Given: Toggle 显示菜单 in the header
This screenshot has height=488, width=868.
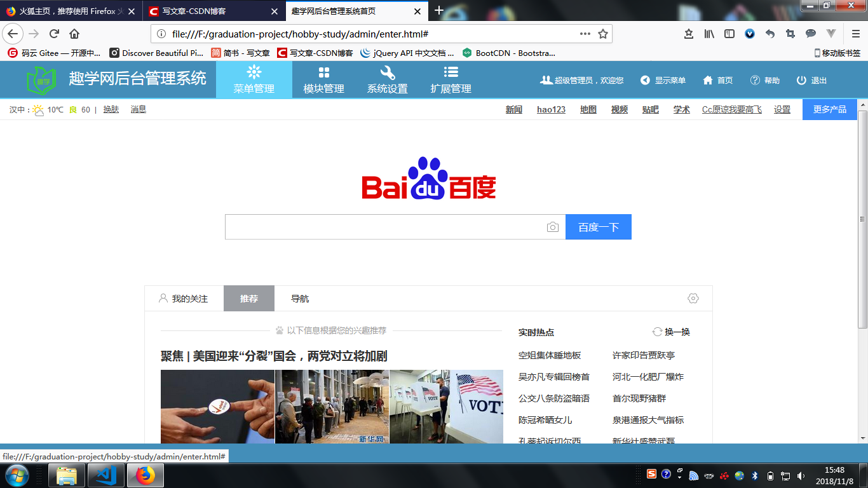Looking at the screenshot, I should click(663, 80).
